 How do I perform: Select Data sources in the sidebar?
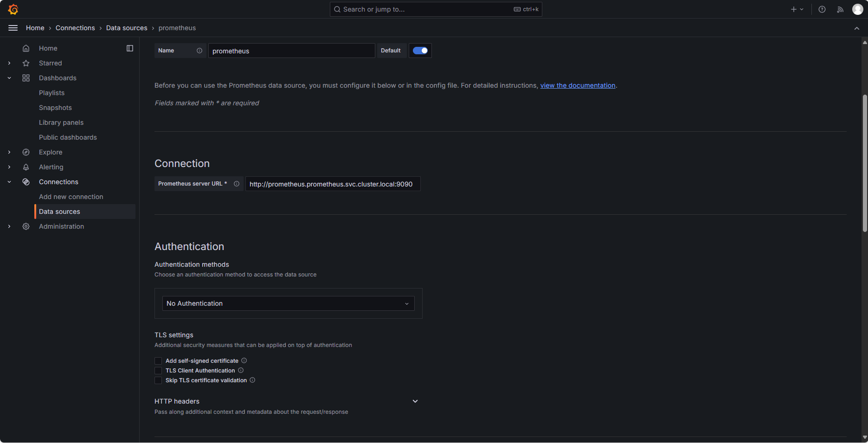coord(85,212)
